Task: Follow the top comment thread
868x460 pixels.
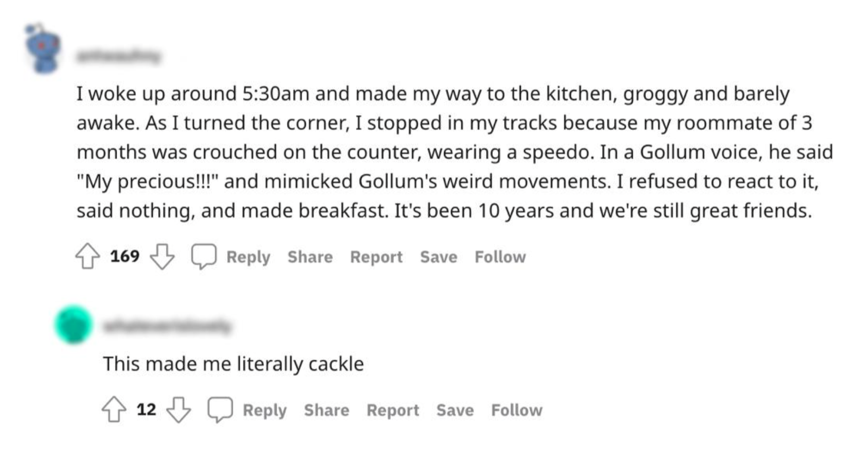Action: click(x=500, y=257)
